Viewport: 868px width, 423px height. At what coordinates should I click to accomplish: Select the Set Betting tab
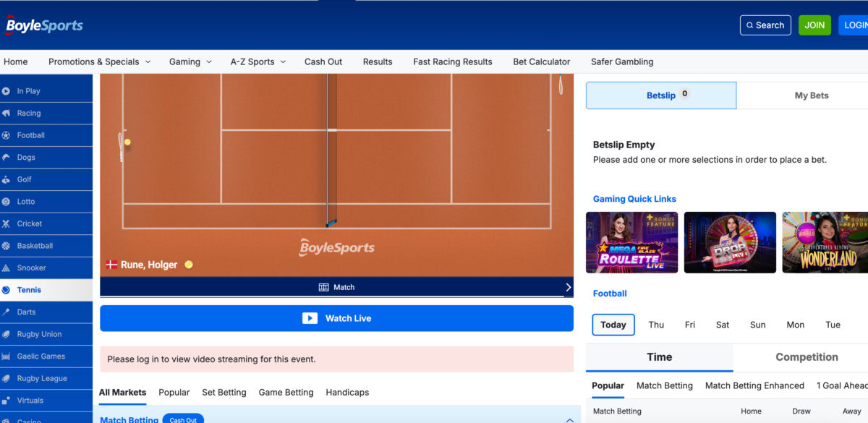pos(224,393)
